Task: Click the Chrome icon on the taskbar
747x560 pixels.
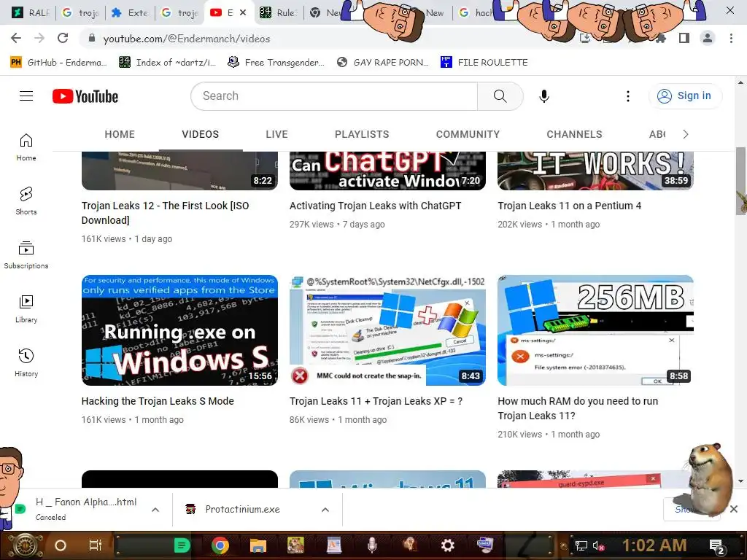Action: [x=220, y=545]
